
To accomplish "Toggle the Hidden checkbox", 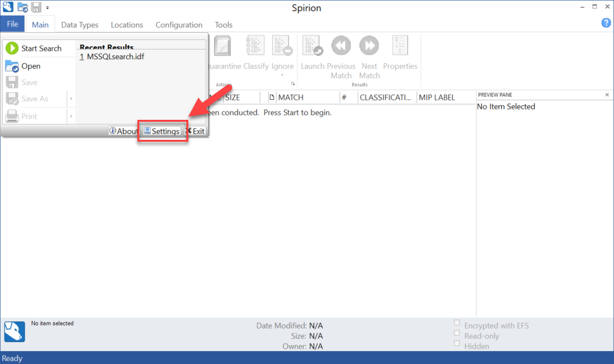I will 457,343.
